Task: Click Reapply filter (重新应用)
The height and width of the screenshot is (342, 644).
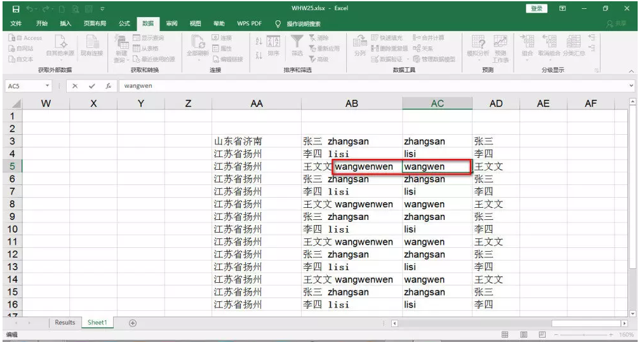Action: (x=325, y=48)
